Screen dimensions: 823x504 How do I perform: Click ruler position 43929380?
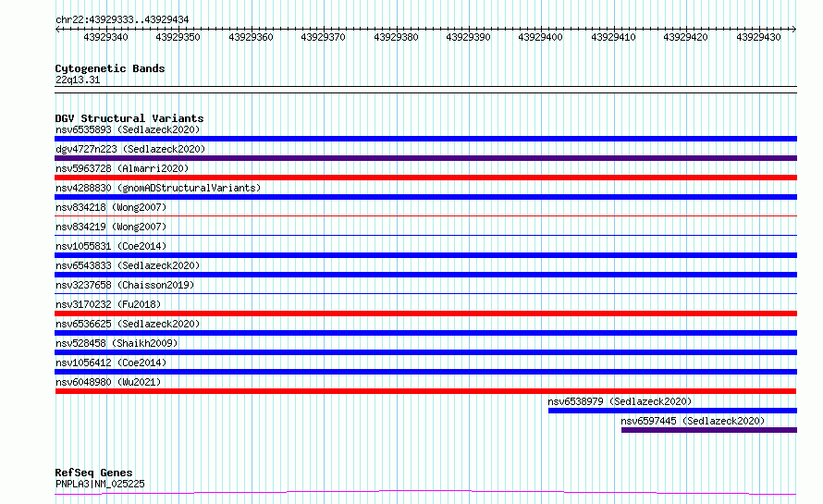point(397,37)
